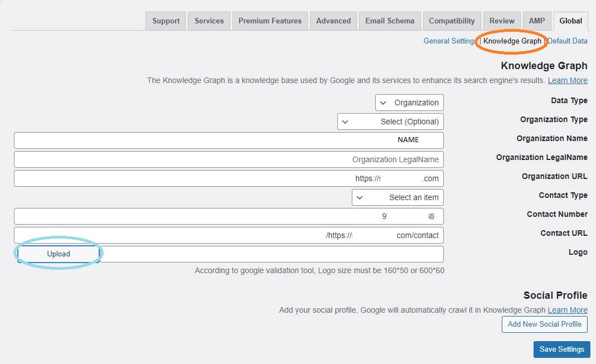The height and width of the screenshot is (364, 596).
Task: Select the AMP tab
Action: pos(537,21)
